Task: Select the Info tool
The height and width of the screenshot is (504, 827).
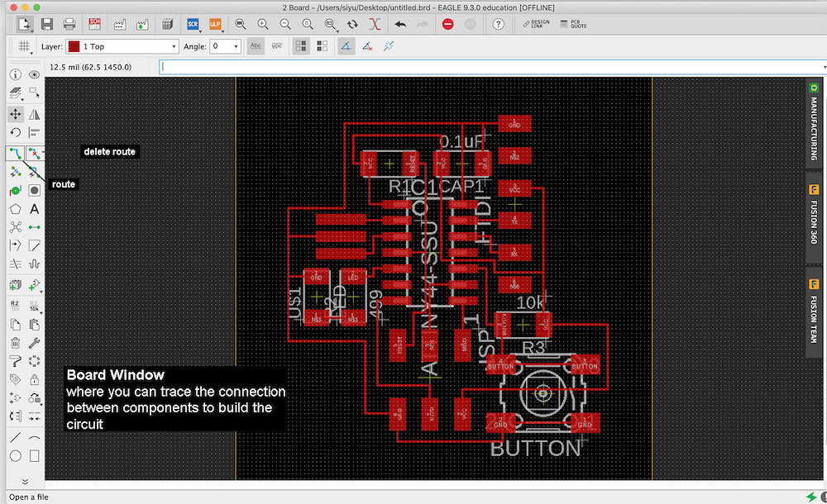Action: [15, 75]
